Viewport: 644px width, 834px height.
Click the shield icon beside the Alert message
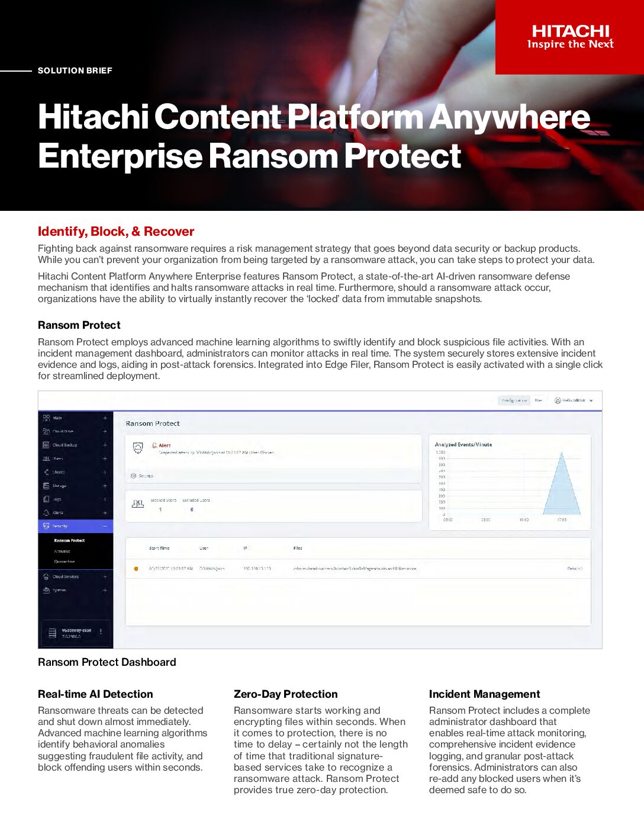(138, 448)
